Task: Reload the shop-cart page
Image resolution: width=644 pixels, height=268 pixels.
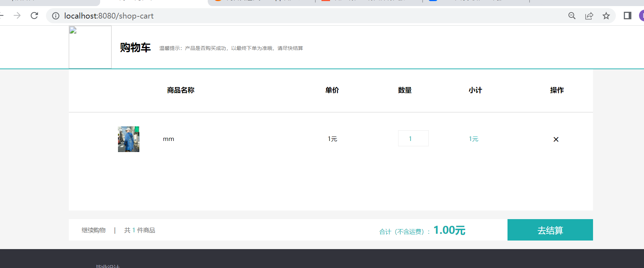Action: pos(34,16)
